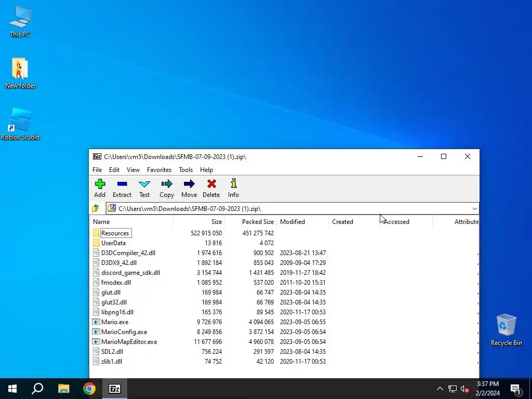Click the SDL2.dll file icon
532x399 pixels.
[x=96, y=352]
